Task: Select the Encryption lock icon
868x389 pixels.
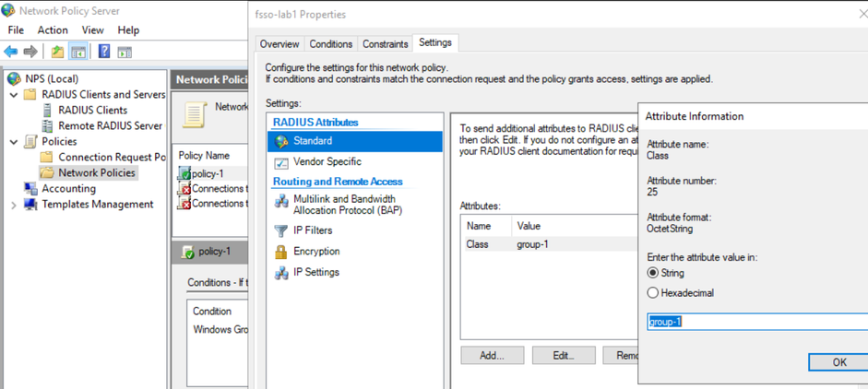Action: point(282,252)
